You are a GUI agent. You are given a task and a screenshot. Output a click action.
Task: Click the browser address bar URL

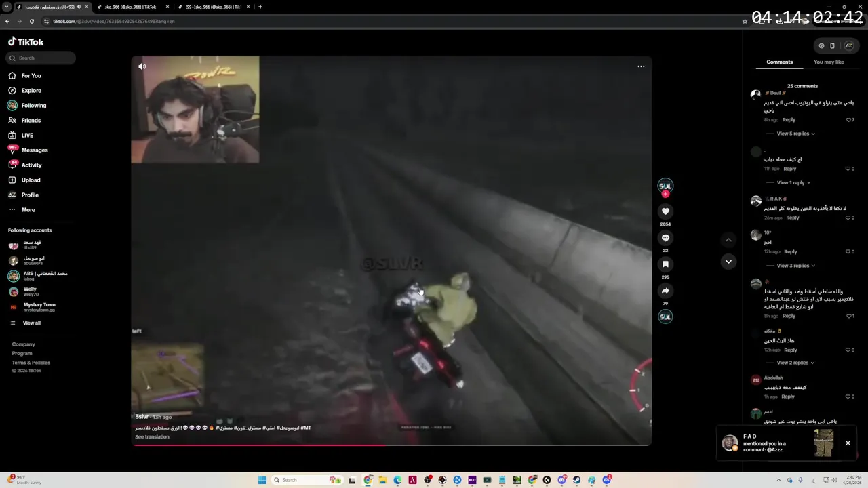coord(114,21)
